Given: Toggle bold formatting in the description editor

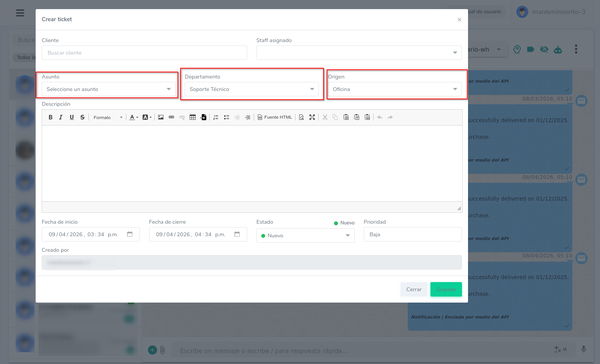Looking at the screenshot, I should (50, 118).
